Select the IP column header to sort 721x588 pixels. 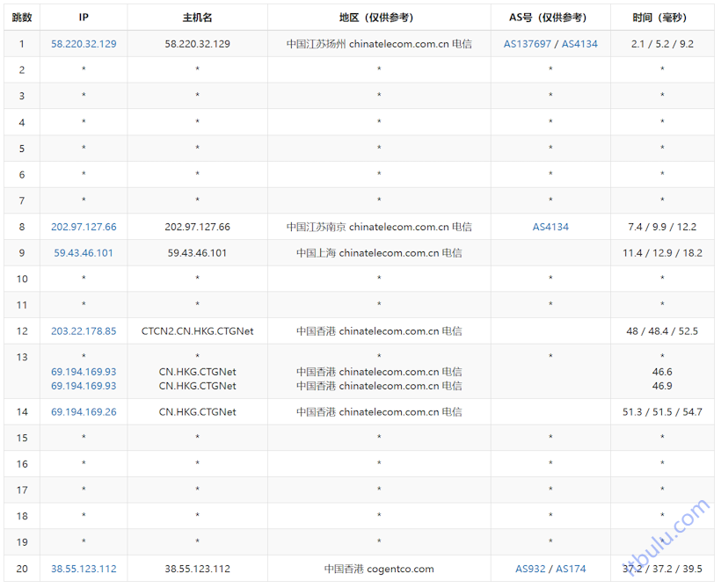[x=84, y=17]
